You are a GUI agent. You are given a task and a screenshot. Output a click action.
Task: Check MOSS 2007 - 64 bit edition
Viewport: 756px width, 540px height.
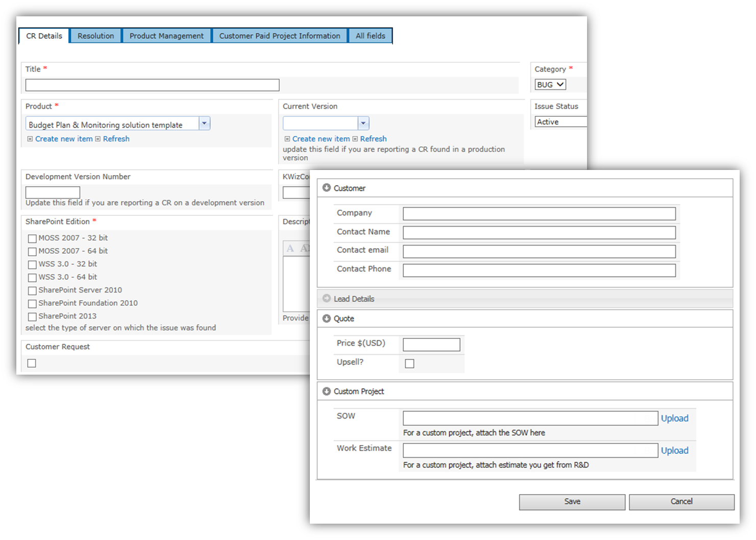pyautogui.click(x=32, y=251)
